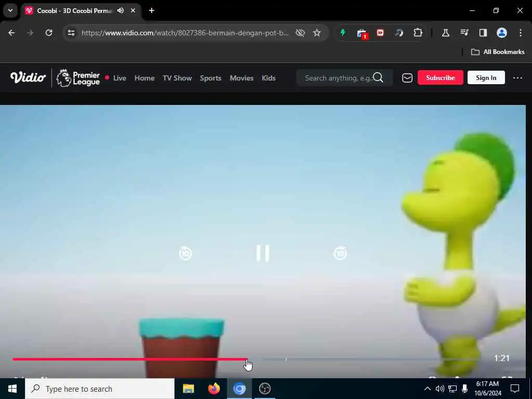The width and height of the screenshot is (532, 399).
Task: Rewind the video 10 seconds
Action: 185,253
